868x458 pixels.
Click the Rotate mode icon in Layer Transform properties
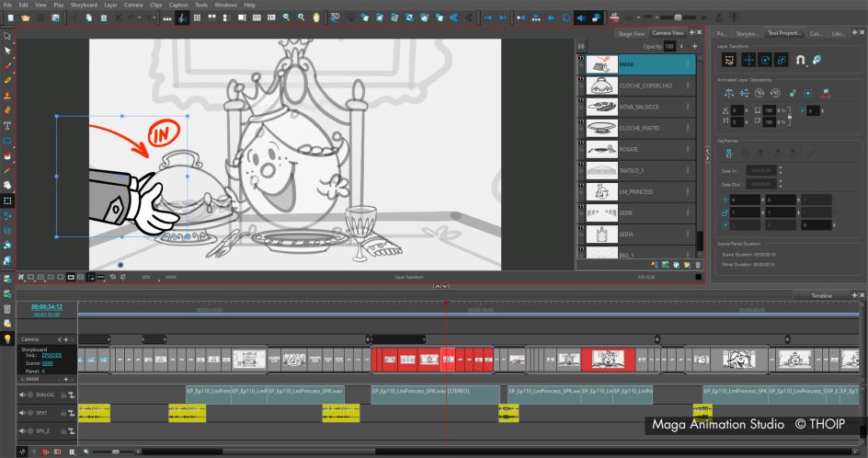(765, 60)
